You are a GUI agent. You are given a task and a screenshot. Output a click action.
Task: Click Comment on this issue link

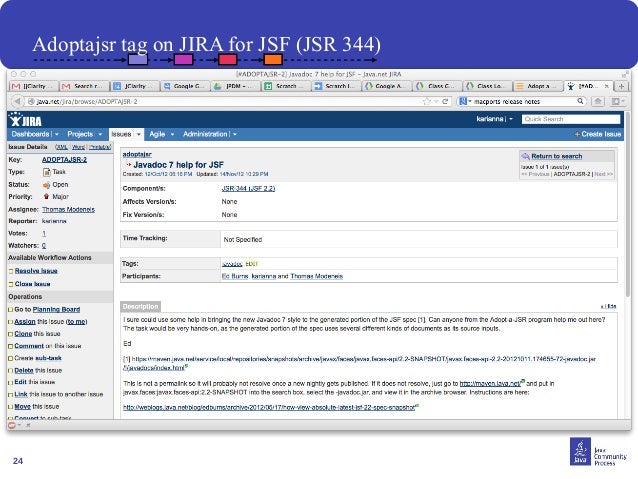click(x=29, y=346)
